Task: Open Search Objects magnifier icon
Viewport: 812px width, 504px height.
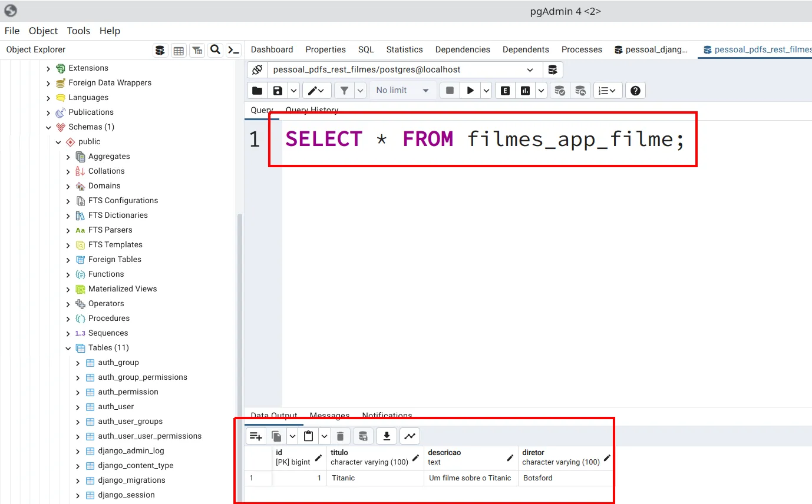Action: (216, 49)
